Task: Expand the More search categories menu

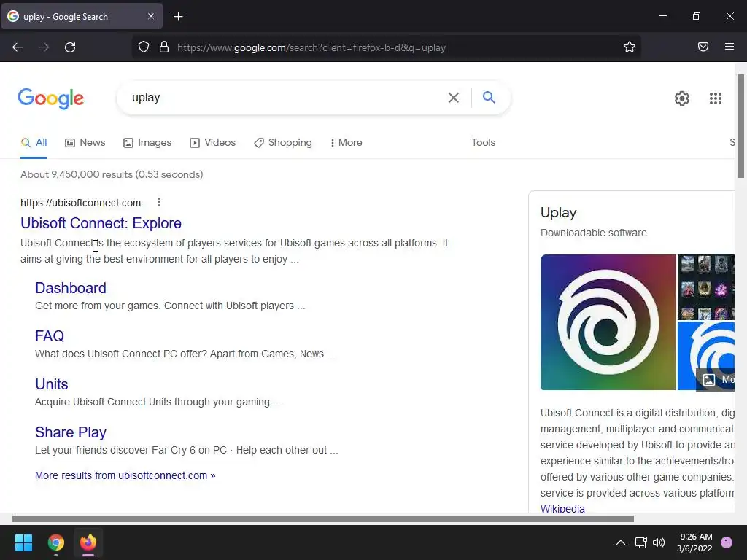Action: click(x=347, y=142)
